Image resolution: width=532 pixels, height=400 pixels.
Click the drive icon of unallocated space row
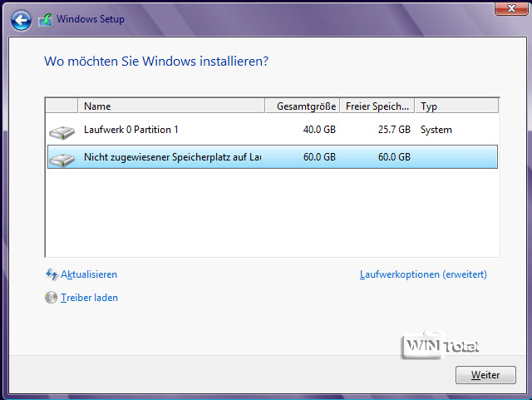62,160
